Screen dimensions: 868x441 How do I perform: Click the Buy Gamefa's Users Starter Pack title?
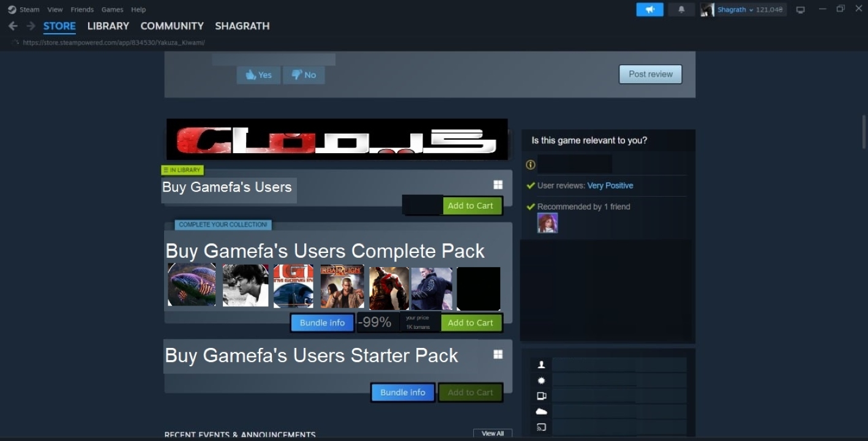point(312,355)
